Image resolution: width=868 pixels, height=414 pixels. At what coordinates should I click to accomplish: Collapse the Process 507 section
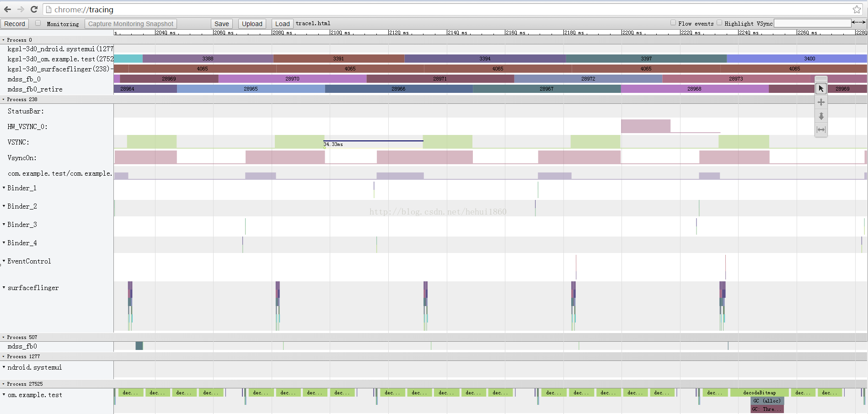[x=3, y=337]
